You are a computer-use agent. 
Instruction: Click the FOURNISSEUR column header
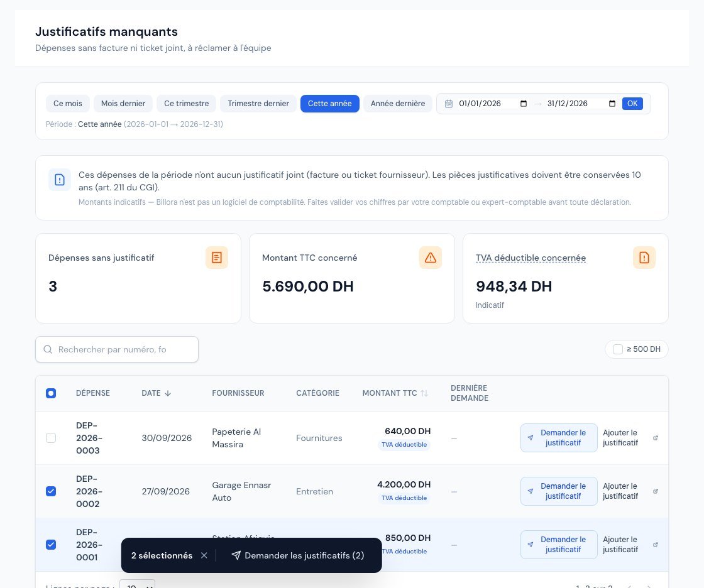click(x=238, y=393)
